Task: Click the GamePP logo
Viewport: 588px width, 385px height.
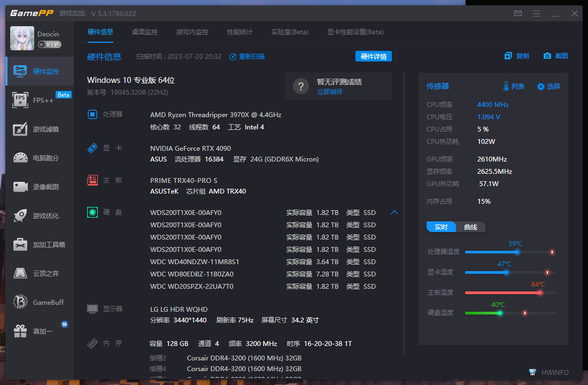Action: coord(32,13)
